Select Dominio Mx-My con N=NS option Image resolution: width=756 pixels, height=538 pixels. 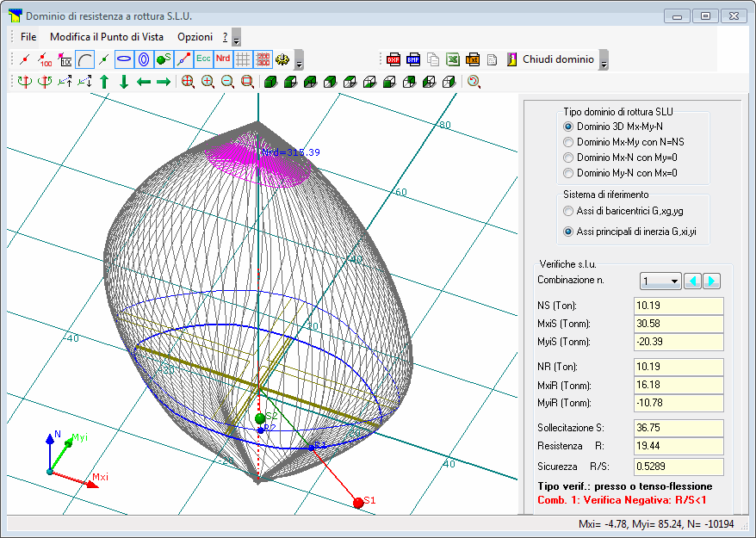567,141
